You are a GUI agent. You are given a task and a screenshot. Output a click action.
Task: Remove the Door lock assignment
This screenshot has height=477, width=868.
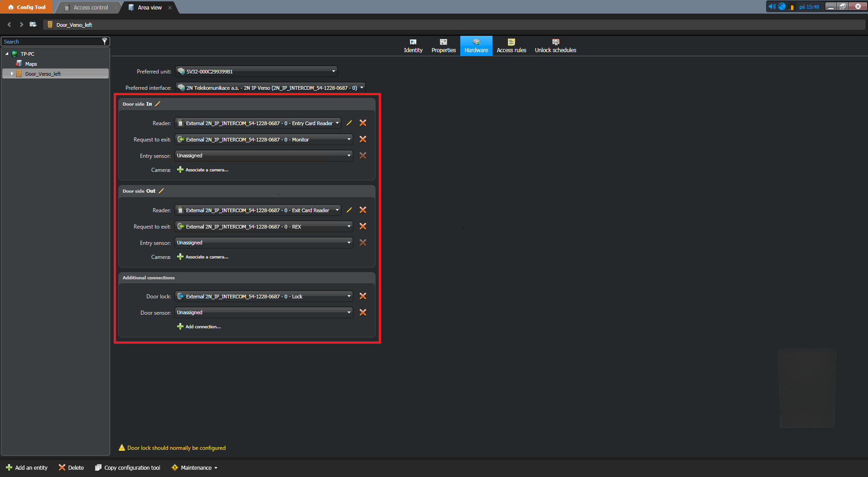363,296
